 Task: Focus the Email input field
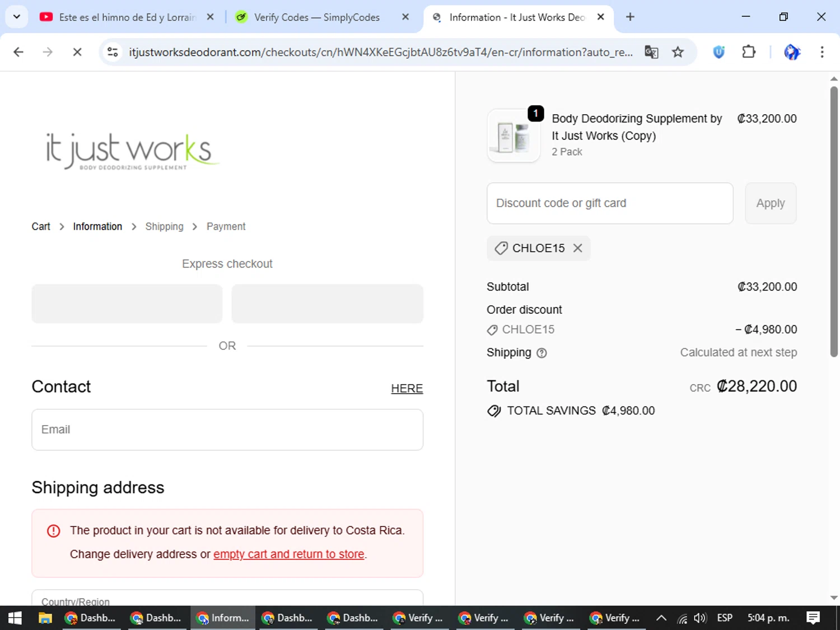[x=227, y=430]
